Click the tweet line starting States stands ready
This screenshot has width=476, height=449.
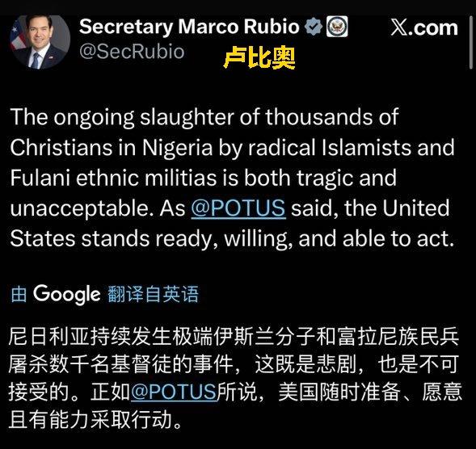point(232,239)
